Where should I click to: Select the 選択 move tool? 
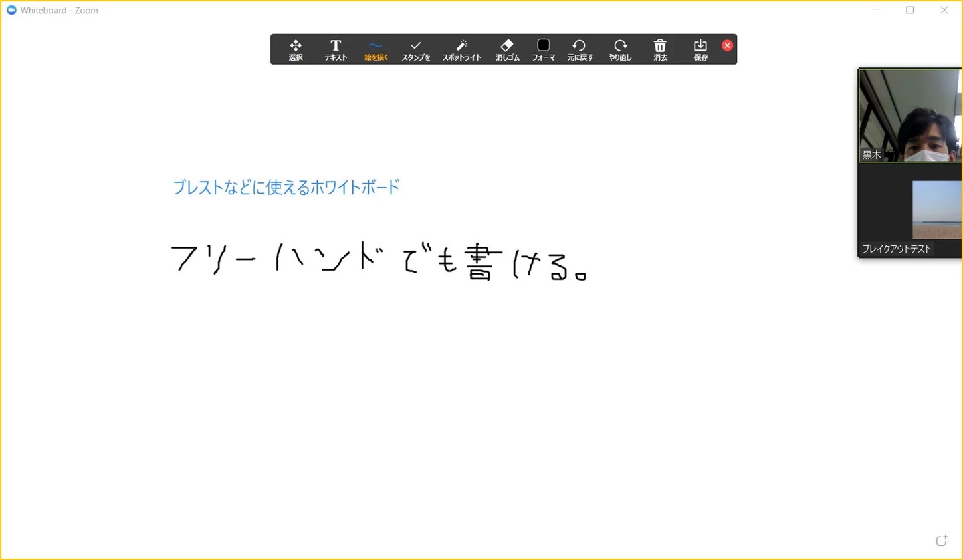[296, 50]
